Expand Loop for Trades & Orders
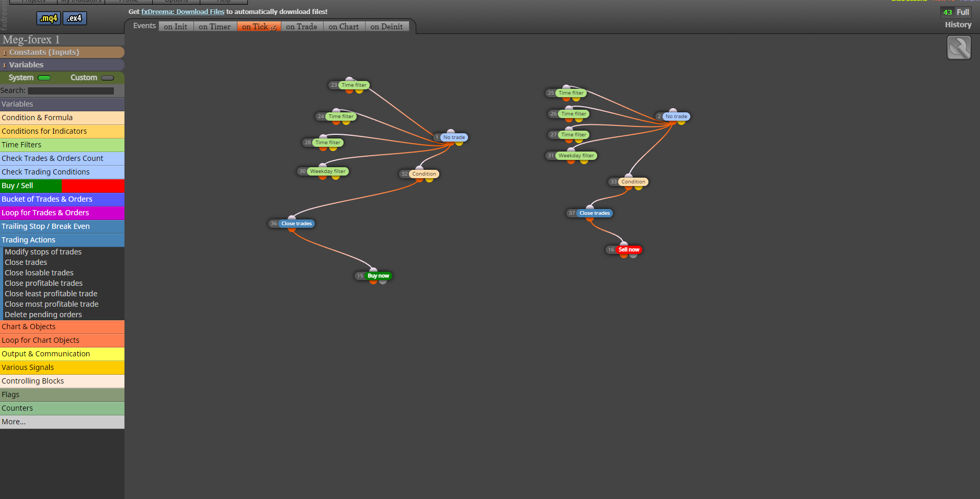Viewport: 980px width, 499px height. (62, 213)
